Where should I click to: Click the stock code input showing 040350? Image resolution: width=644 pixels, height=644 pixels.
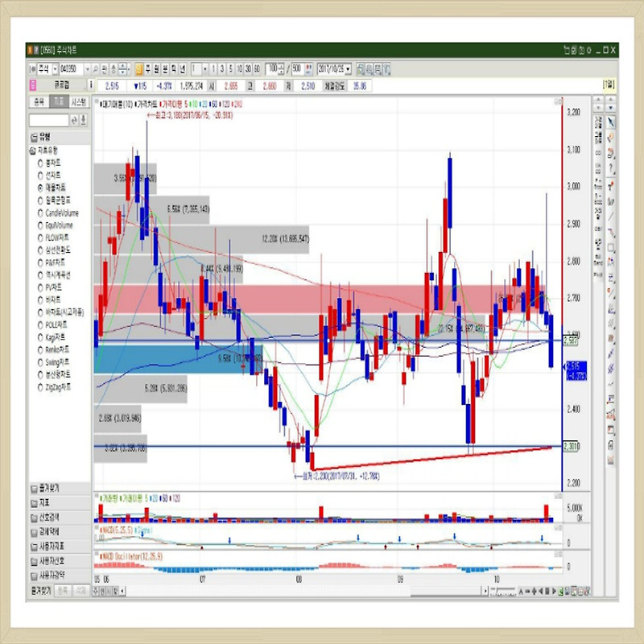pyautogui.click(x=72, y=69)
